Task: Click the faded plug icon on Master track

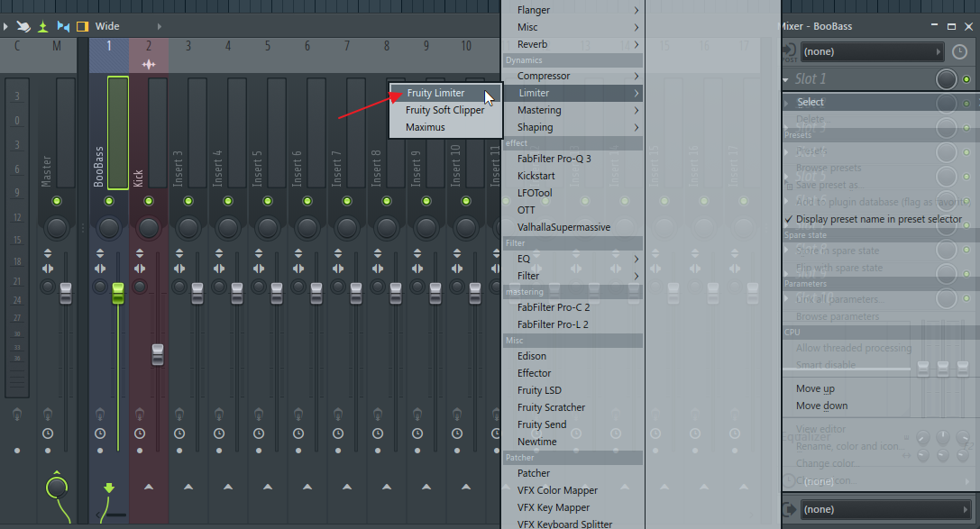Action: click(x=48, y=414)
